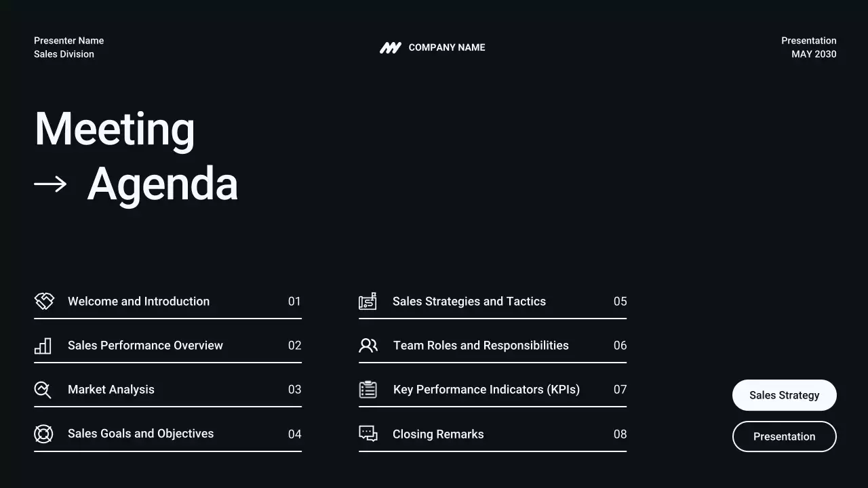Screen dimensions: 868x488
Task: Jump to Closing Remarks section
Action: [x=438, y=434]
